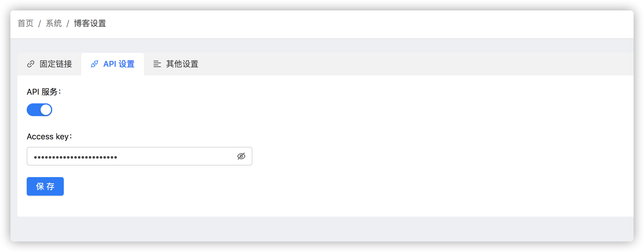Click the API plug icon on the active tab
Viewport: 644px width, 252px height.
tap(95, 64)
